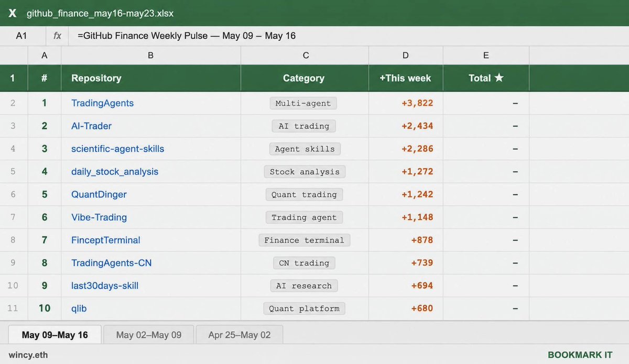
Task: Open the TradingAgents-CN repository link
Action: (x=111, y=263)
